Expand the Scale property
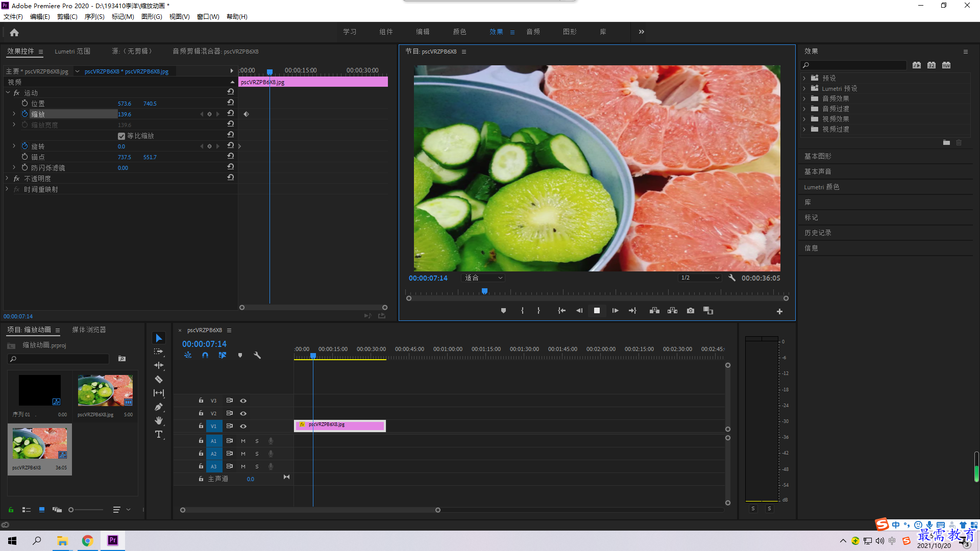 (x=14, y=114)
